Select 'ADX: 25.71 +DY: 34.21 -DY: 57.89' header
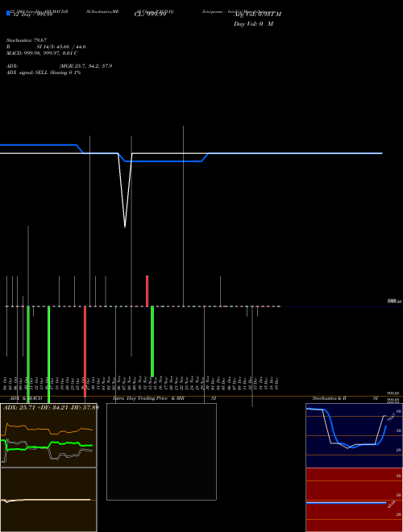 [x=51, y=407]
